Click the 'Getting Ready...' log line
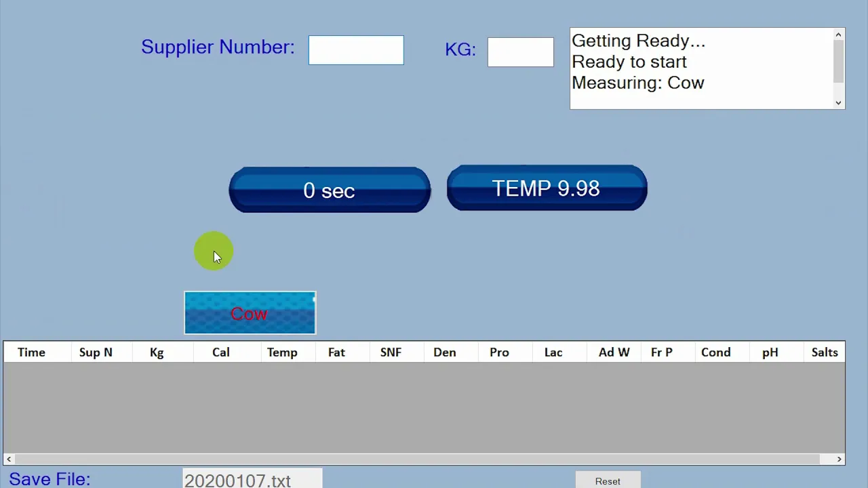 point(639,41)
